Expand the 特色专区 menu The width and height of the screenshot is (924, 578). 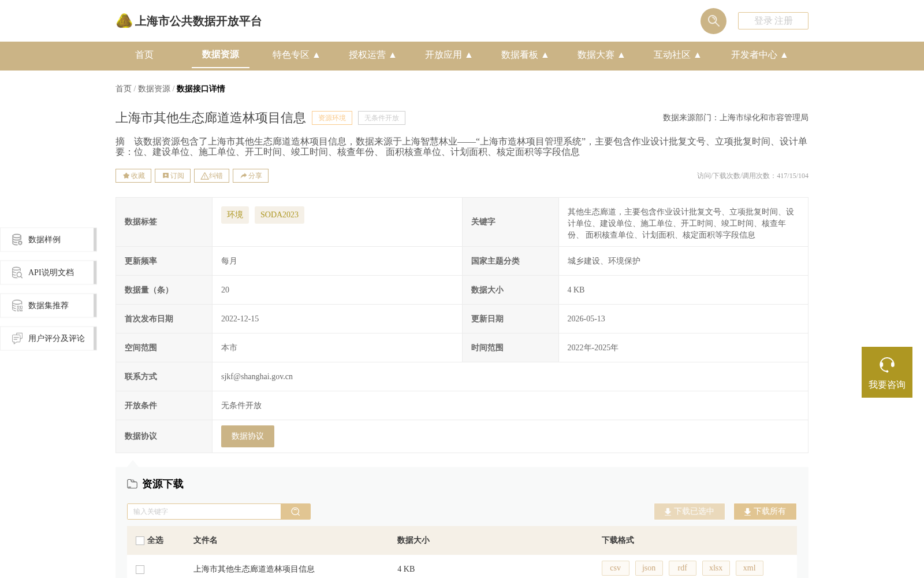(296, 55)
